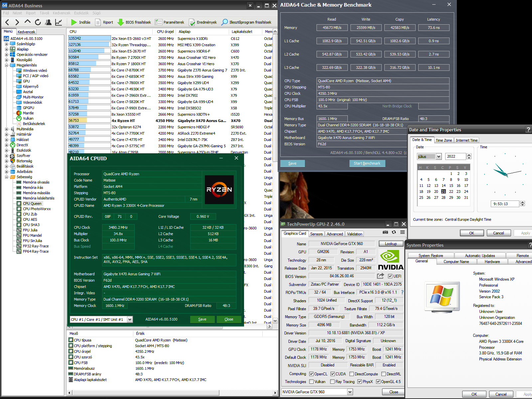This screenshot has width=532, height=399.
Task: Open the Súgó menu in AIDA64
Action: (x=96, y=13)
